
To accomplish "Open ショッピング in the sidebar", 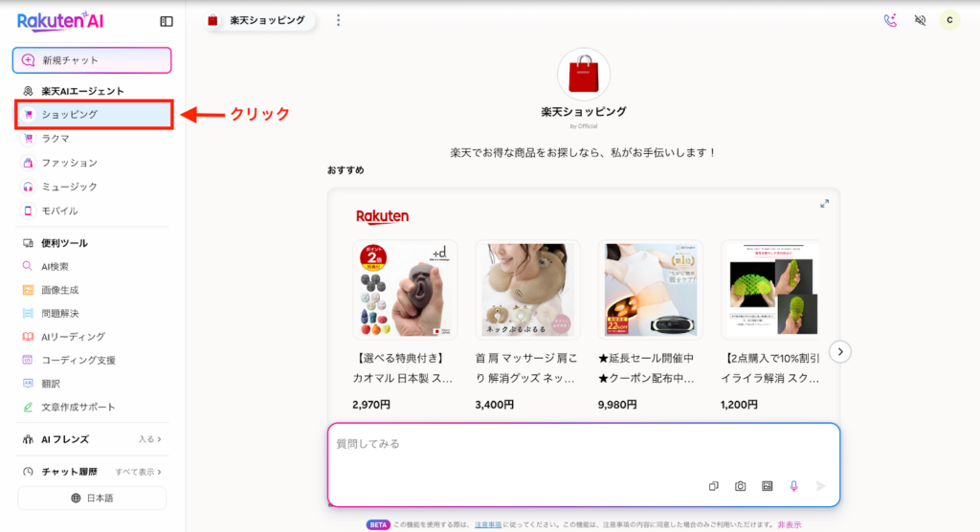I will (94, 115).
